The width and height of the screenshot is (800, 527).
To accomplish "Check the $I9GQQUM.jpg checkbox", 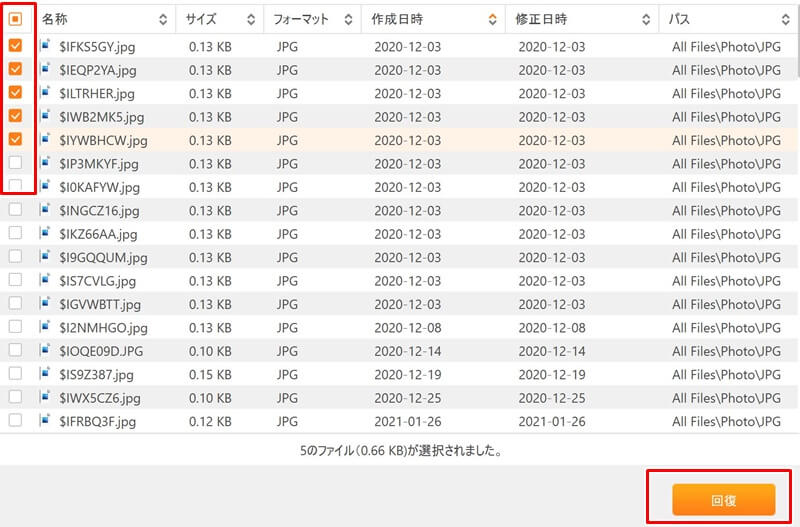I will (x=15, y=257).
